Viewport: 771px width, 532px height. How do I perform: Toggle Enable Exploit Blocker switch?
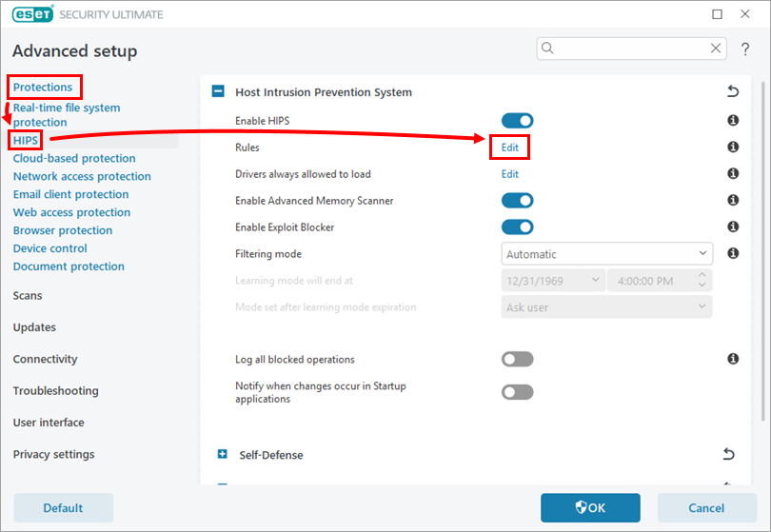click(x=517, y=227)
